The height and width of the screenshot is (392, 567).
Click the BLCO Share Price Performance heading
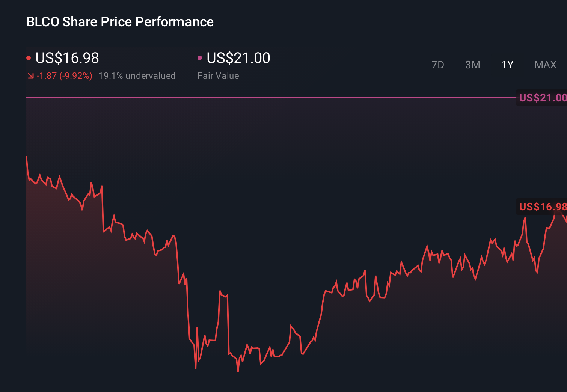(120, 22)
